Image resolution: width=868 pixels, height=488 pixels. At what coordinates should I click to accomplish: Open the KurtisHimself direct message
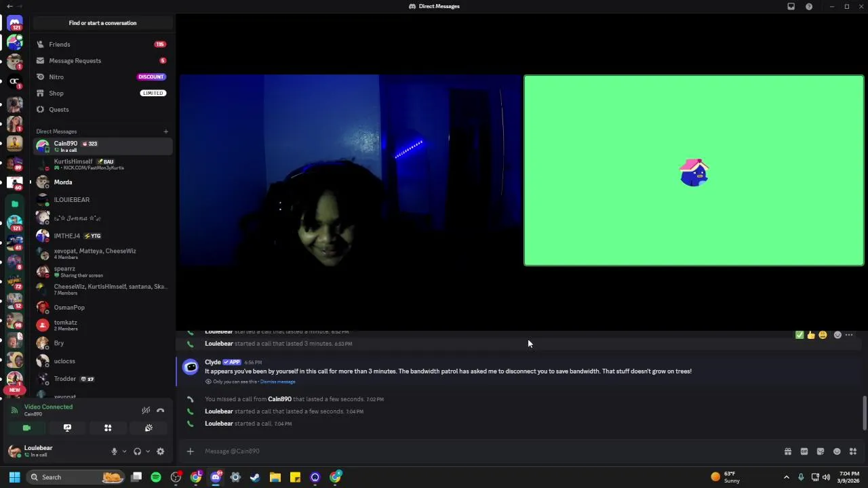pos(102,164)
